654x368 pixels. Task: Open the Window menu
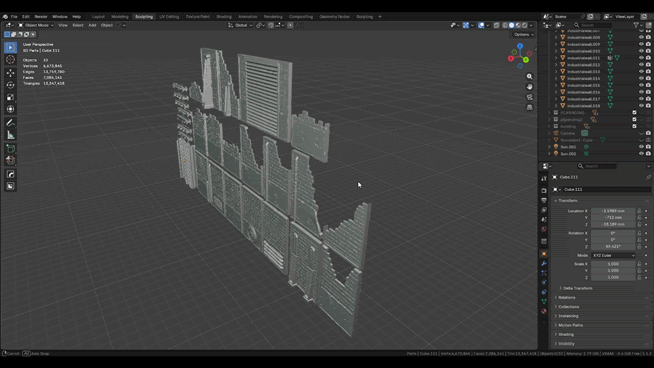(60, 17)
